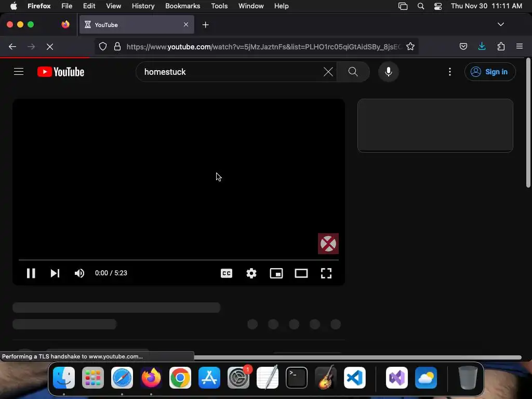The width and height of the screenshot is (532, 399).
Task: Mute the video volume speaker icon
Action: point(79,273)
